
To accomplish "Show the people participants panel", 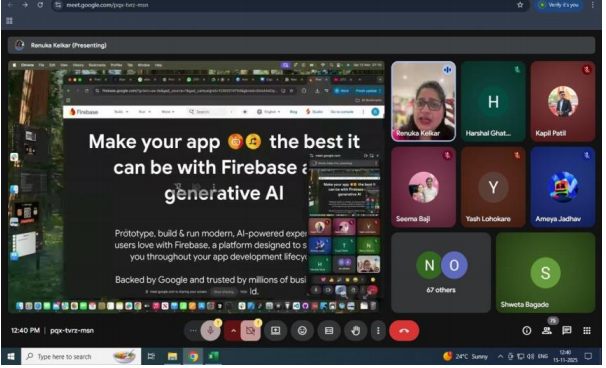I will [x=547, y=332].
